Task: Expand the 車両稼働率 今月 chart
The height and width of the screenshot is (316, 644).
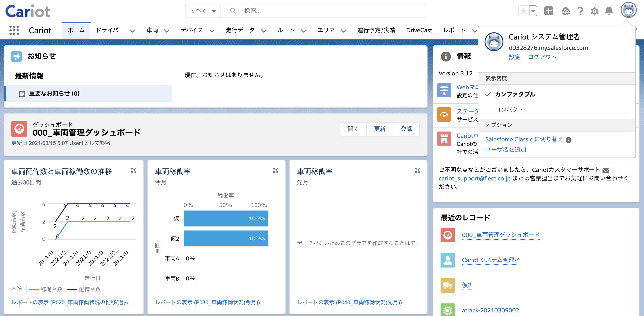Action: pyautogui.click(x=276, y=170)
